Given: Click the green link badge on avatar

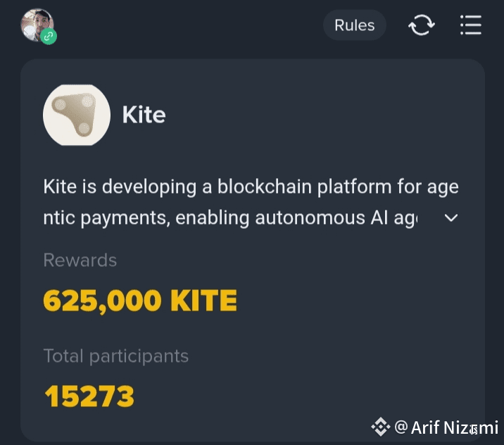Looking at the screenshot, I should [x=49, y=37].
